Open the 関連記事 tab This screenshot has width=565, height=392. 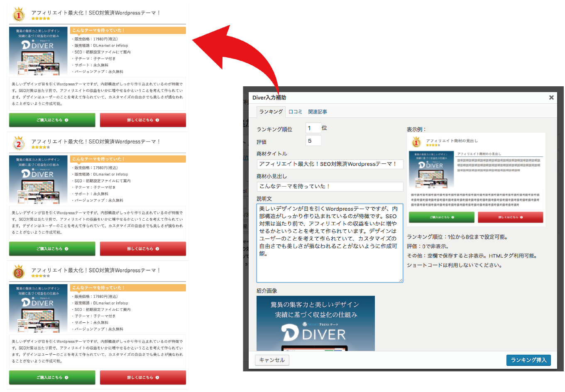(318, 112)
